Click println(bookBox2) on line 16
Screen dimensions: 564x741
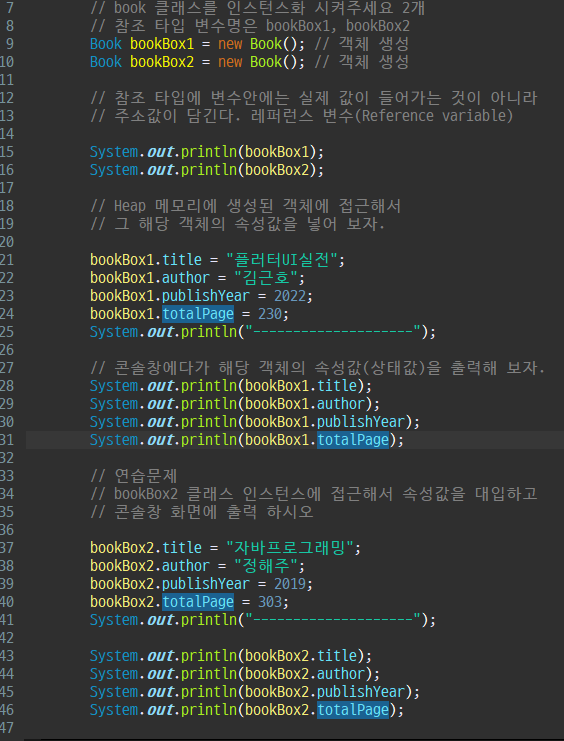pyautogui.click(x=249, y=170)
